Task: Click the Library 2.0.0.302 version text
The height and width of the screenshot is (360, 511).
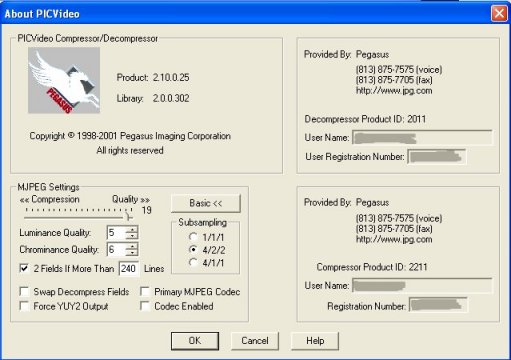Action: coord(153,98)
